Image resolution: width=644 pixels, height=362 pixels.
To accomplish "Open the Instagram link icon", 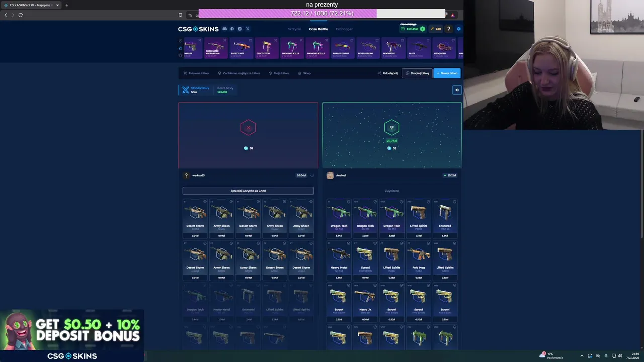I will (x=240, y=29).
